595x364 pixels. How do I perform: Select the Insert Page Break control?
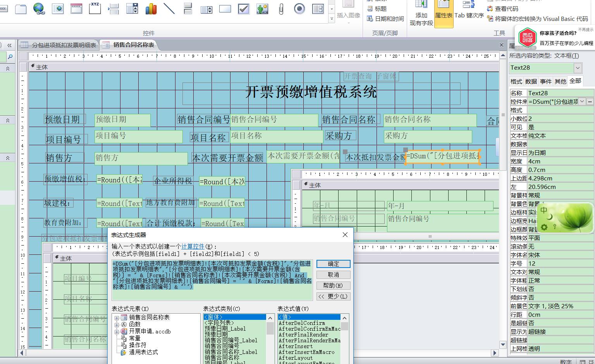pyautogui.click(x=113, y=9)
